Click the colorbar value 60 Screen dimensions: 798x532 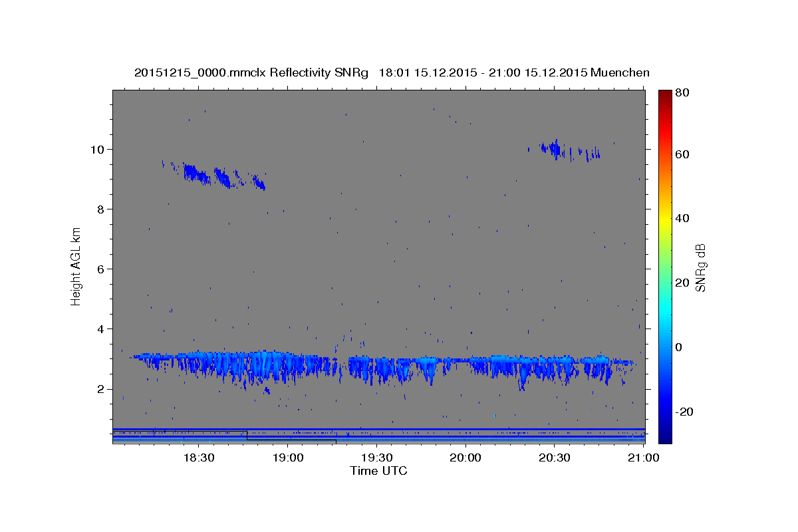tap(682, 154)
